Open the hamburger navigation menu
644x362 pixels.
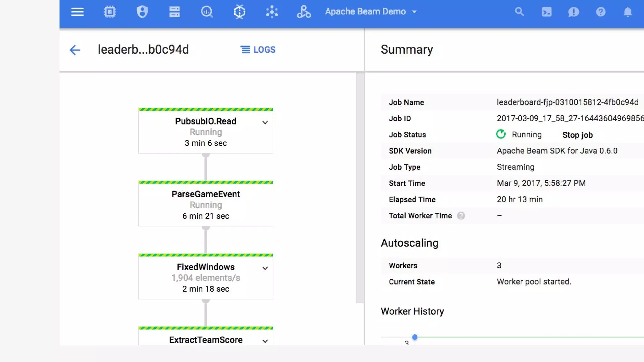[77, 12]
